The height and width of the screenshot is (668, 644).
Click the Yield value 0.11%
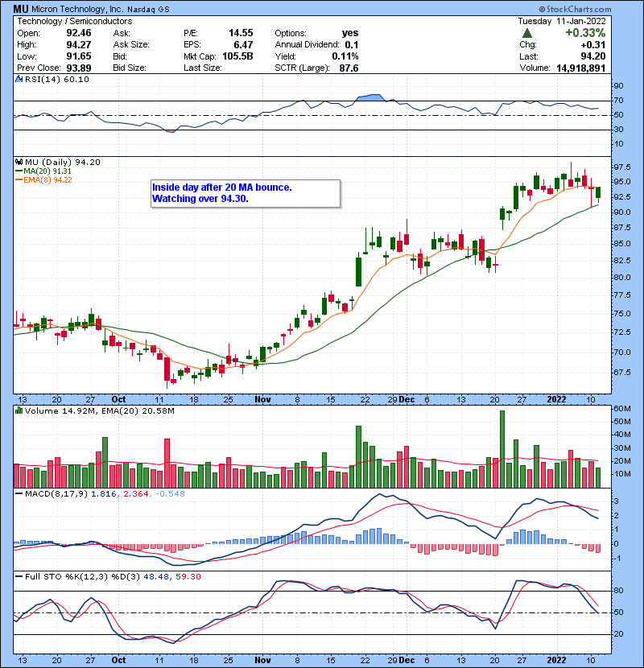(x=345, y=56)
